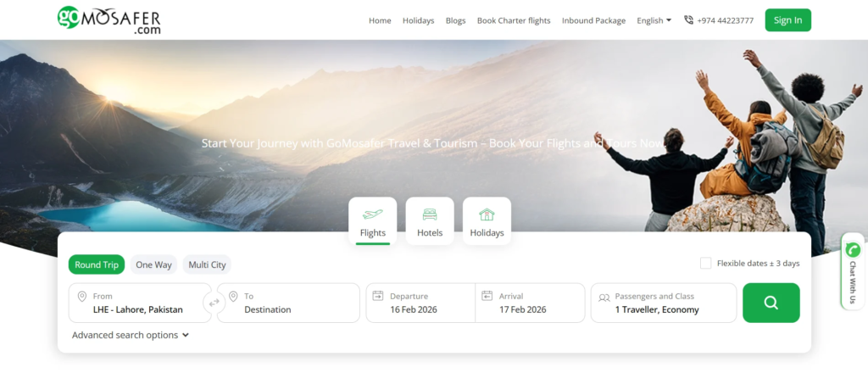Click the Departure calendar icon
868x384 pixels.
(x=377, y=296)
